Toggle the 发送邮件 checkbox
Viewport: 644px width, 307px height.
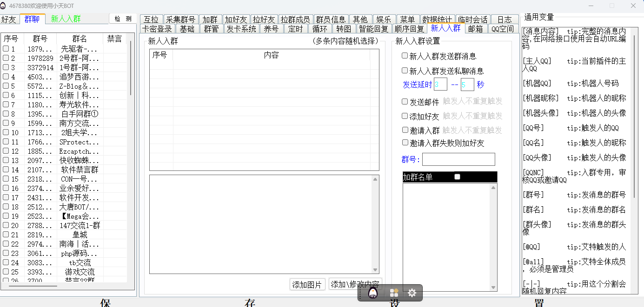[x=405, y=101]
